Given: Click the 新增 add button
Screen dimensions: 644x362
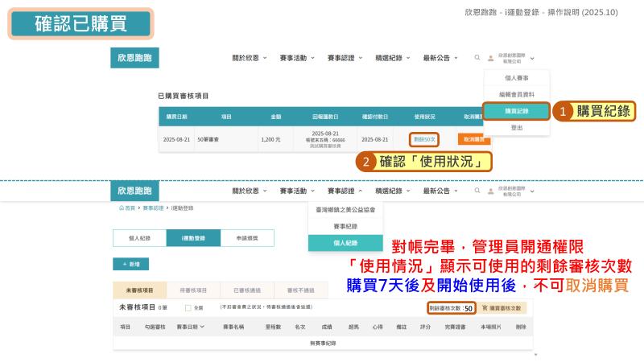Looking at the screenshot, I should 130,264.
